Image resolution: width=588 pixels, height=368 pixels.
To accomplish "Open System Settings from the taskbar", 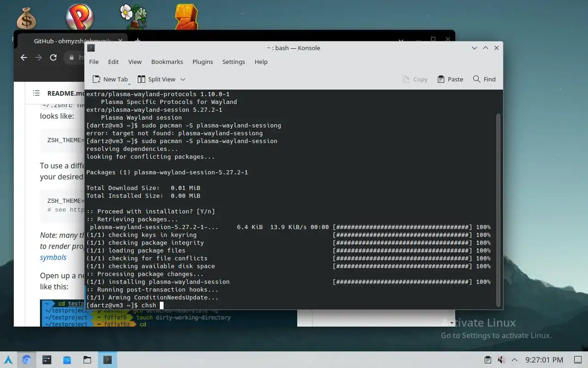I will point(46,360).
